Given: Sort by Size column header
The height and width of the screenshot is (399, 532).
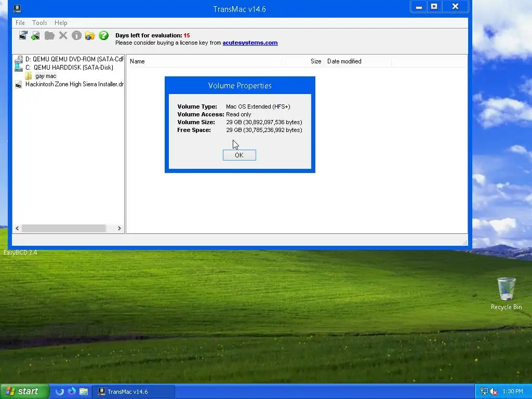Looking at the screenshot, I should click(316, 61).
